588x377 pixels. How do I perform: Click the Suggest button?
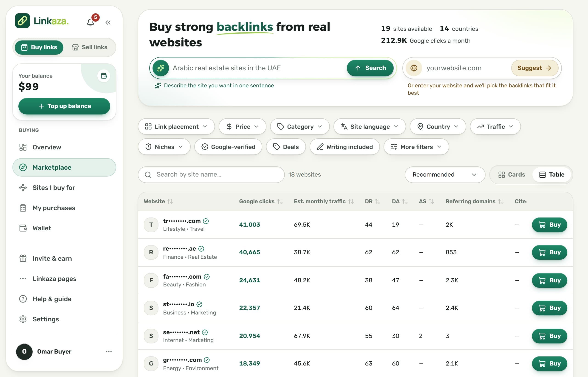tap(535, 68)
